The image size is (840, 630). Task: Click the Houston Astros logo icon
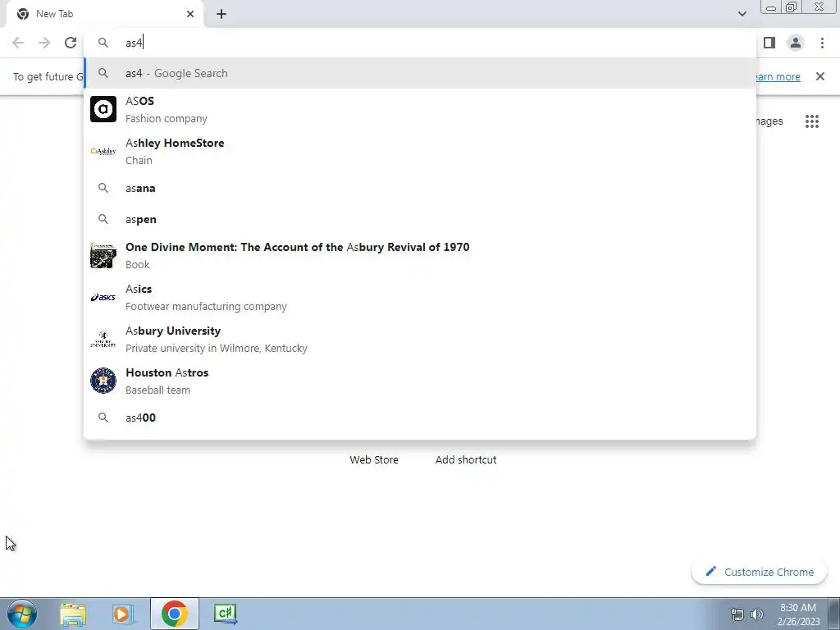103,381
